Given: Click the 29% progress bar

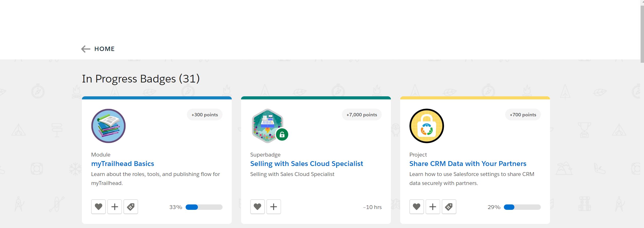Looking at the screenshot, I should (x=522, y=207).
